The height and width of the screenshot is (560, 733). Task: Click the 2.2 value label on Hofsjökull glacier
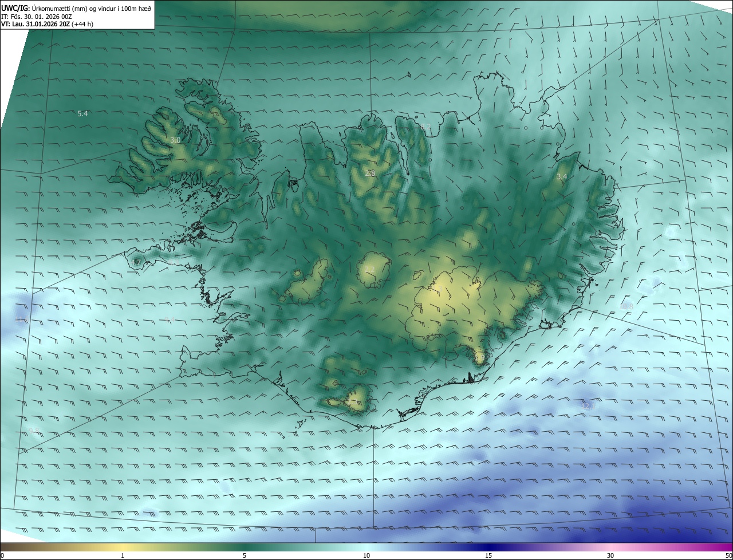click(x=369, y=269)
